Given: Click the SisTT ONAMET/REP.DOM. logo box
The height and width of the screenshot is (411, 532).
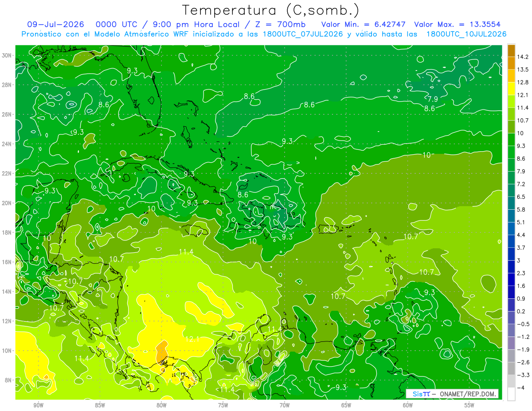Looking at the screenshot, I should click(x=452, y=394).
